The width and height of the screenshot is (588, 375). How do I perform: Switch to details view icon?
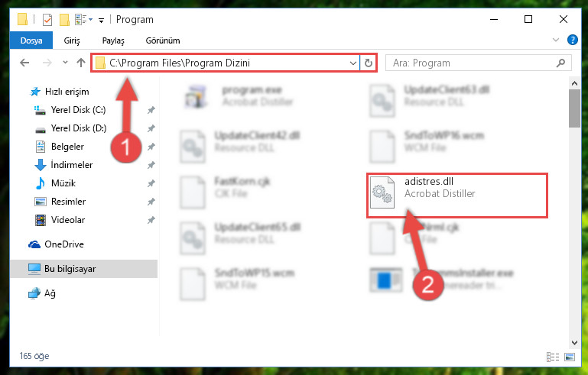click(x=553, y=357)
